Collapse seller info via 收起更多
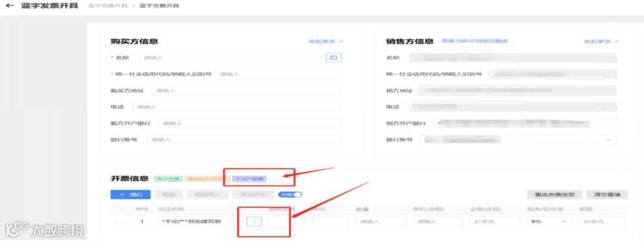Screen dimensions: 644x242 pos(601,42)
